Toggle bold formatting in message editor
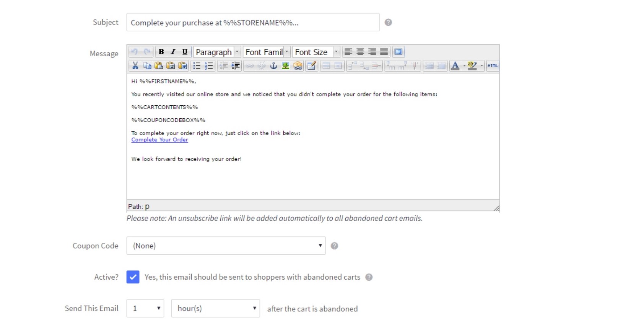 [x=161, y=52]
